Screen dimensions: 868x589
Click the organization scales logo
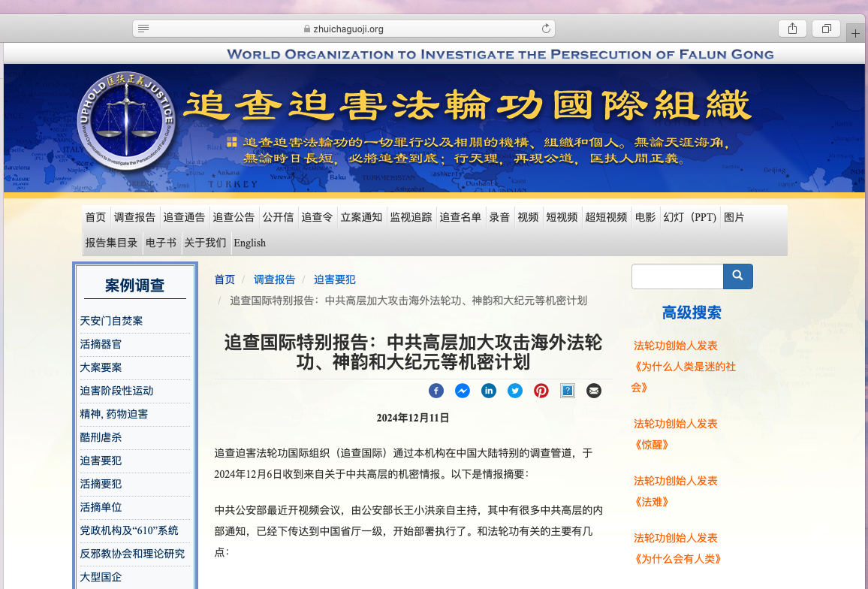(x=125, y=120)
